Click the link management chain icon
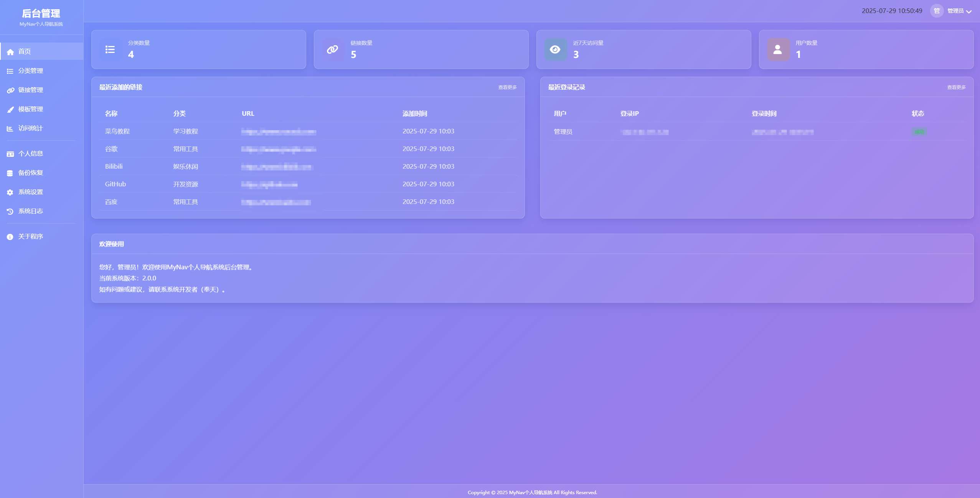The width and height of the screenshot is (980, 498). pyautogui.click(x=10, y=90)
